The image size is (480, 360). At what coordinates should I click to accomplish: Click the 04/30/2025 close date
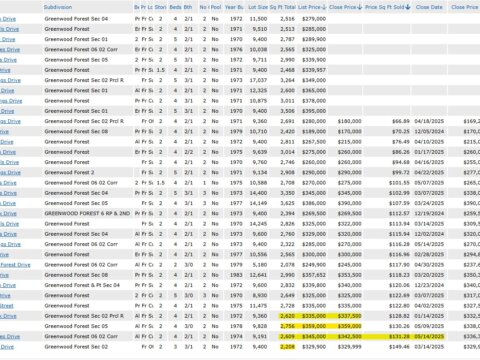pyautogui.click(x=429, y=265)
